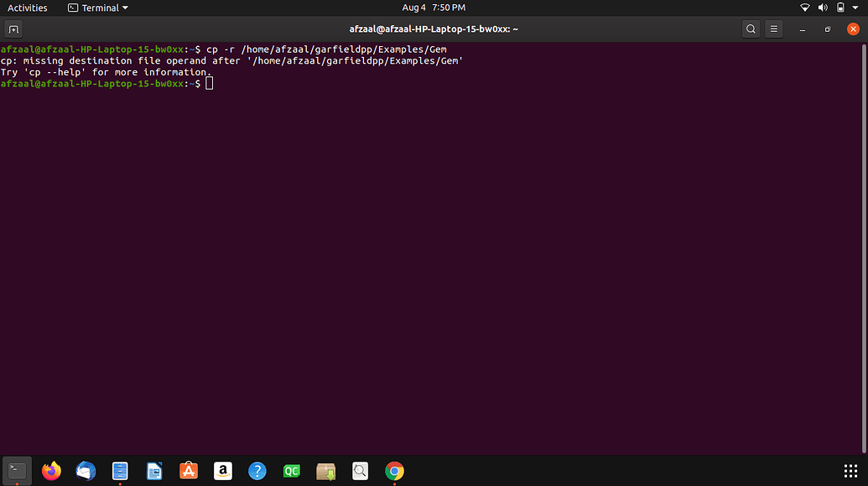The height and width of the screenshot is (486, 868).
Task: Open the Files manager in the dock
Action: (120, 471)
